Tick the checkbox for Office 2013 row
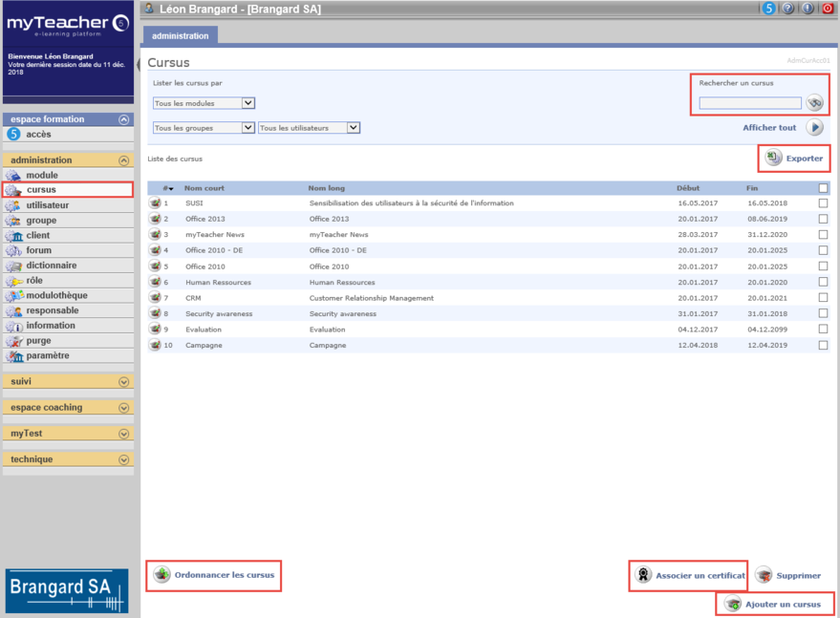Viewport: 840px width, 618px height. (x=823, y=219)
